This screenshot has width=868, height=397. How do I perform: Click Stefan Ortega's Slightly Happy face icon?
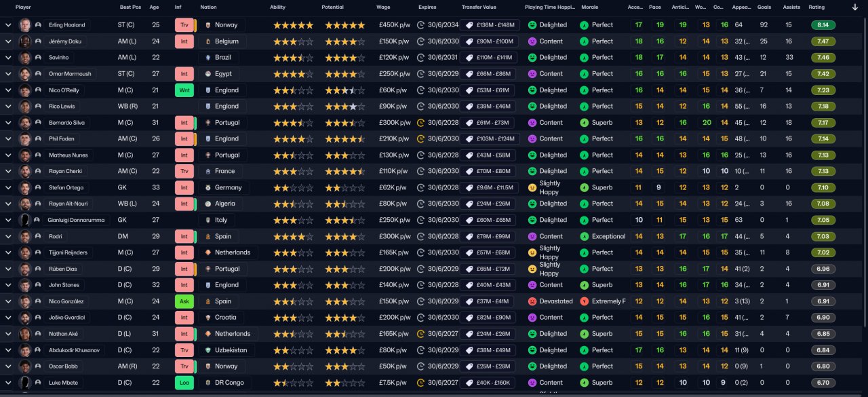coord(532,187)
